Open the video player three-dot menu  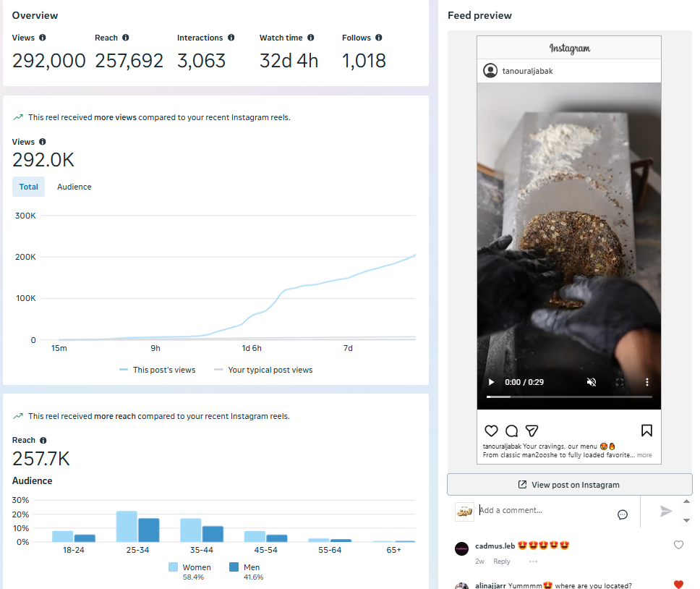click(647, 382)
